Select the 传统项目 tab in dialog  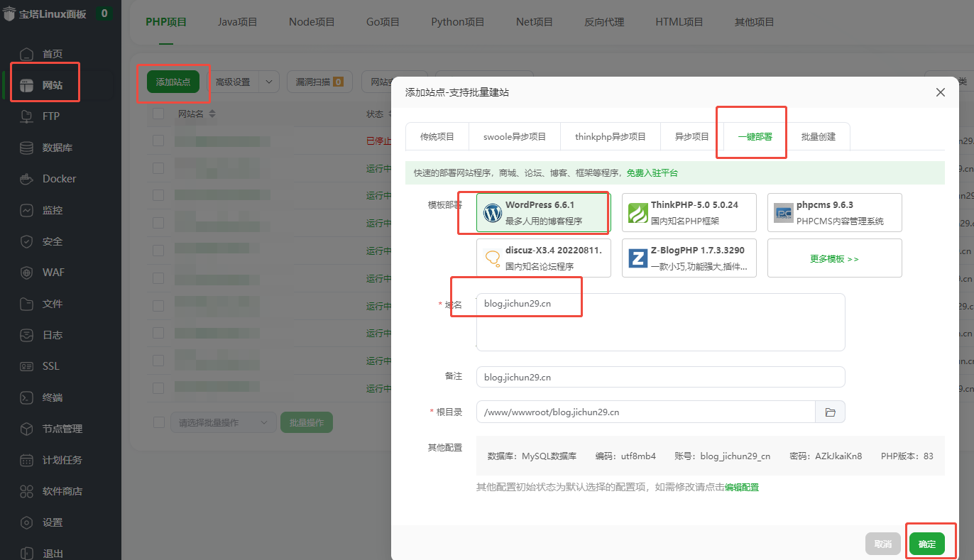[x=437, y=136]
